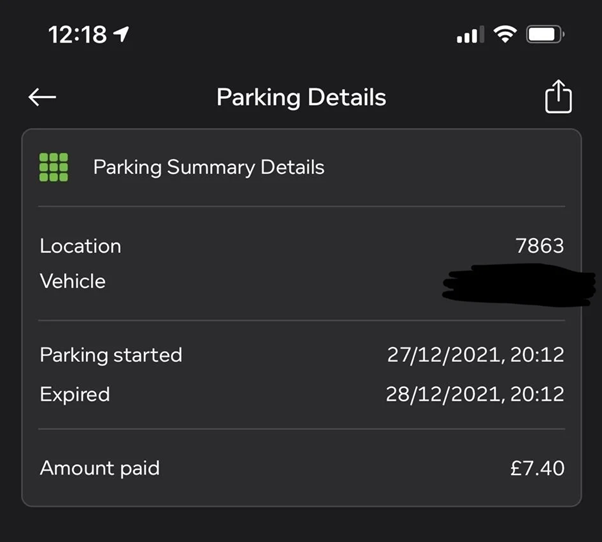Screen dimensions: 602x542
Task: Tap the start time 27/12/2021, 20:12
Action: (x=475, y=355)
